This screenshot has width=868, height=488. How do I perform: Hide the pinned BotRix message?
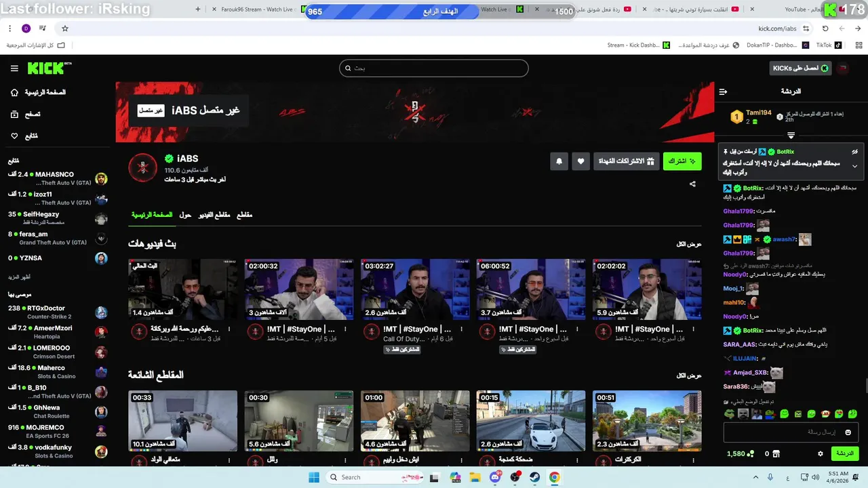point(854,152)
